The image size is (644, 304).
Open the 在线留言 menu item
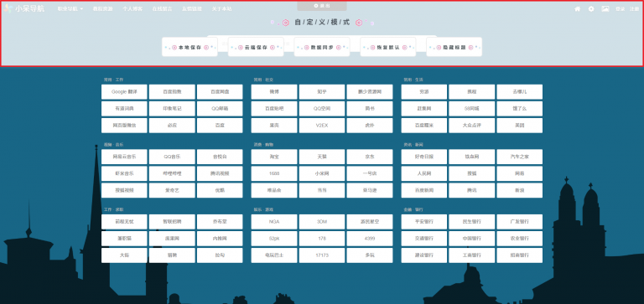point(162,8)
